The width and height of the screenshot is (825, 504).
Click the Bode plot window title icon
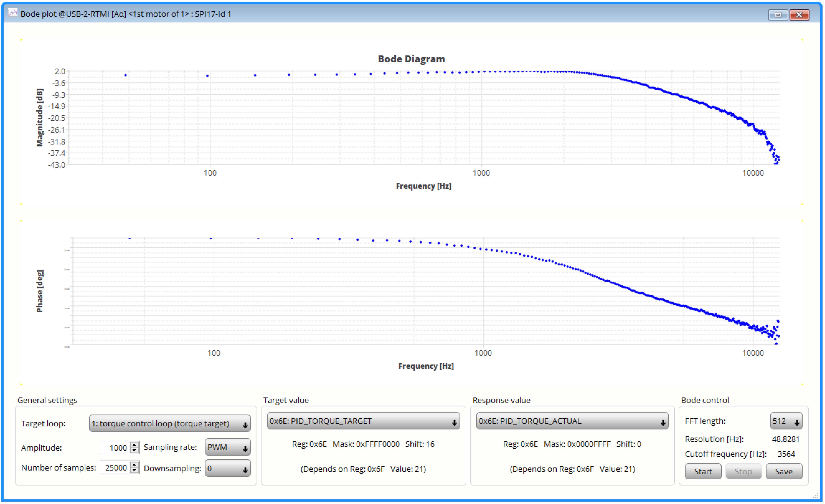coord(13,13)
